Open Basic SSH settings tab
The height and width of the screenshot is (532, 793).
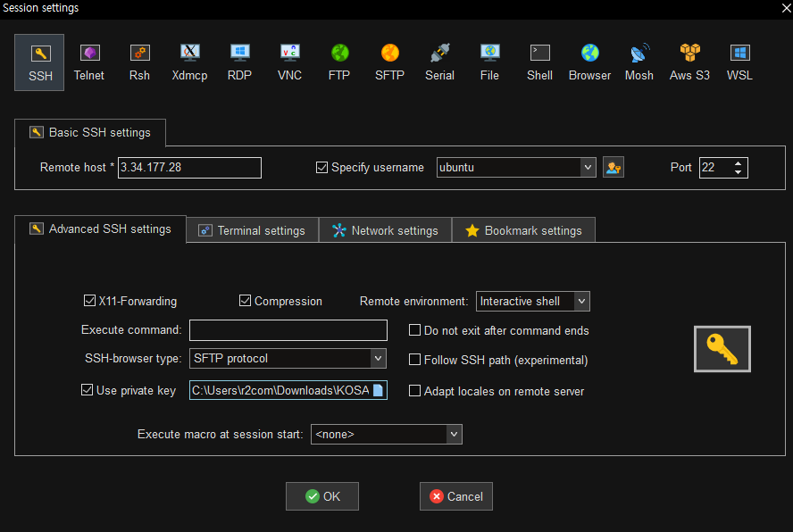90,132
